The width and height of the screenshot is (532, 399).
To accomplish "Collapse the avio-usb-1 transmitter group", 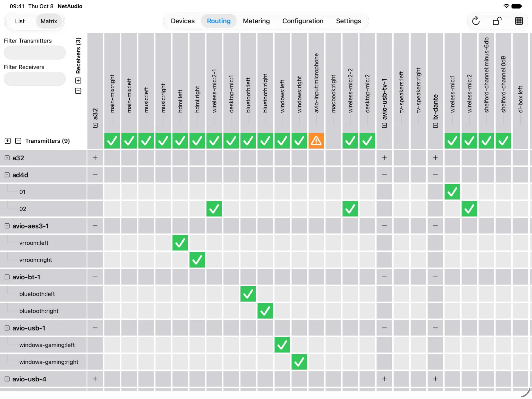I will (x=7, y=328).
